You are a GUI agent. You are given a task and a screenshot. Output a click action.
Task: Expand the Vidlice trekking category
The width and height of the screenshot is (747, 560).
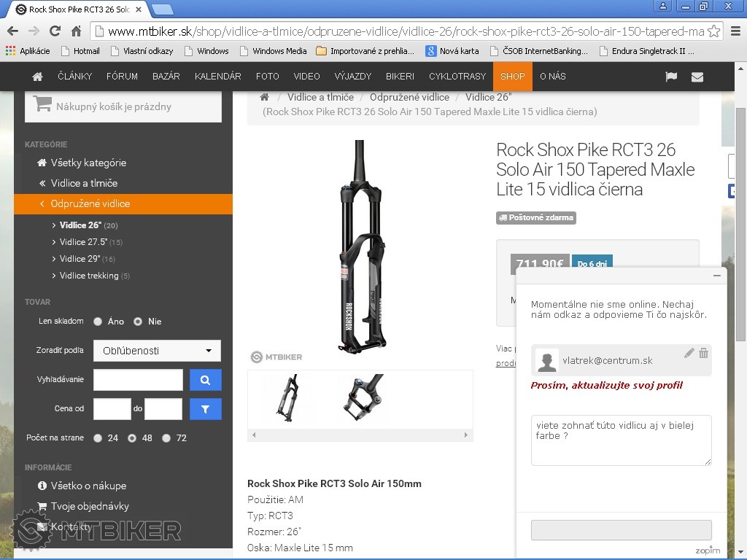pos(89,276)
